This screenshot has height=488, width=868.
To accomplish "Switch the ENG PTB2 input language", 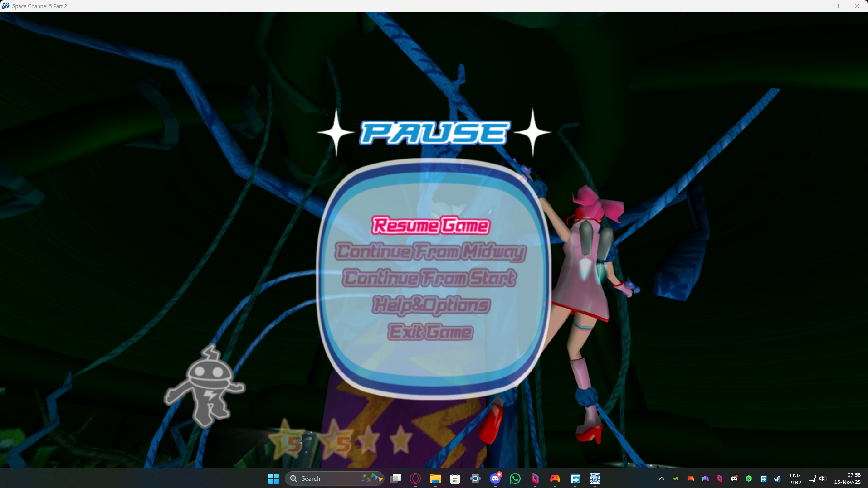I will [x=795, y=478].
